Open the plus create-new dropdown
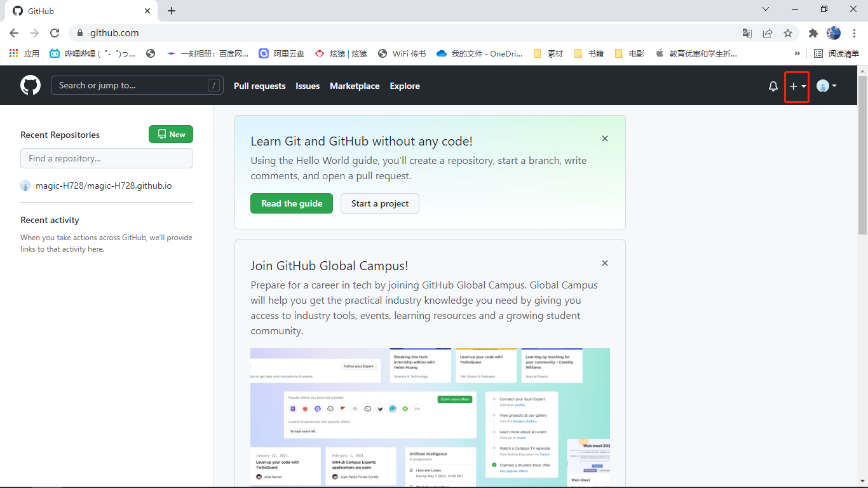Screen dimensions: 868x488 coord(797,86)
